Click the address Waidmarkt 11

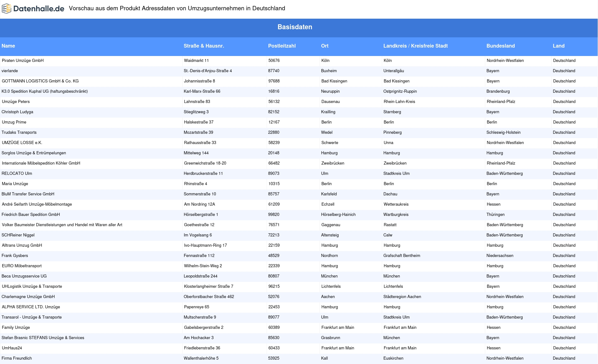coord(197,61)
